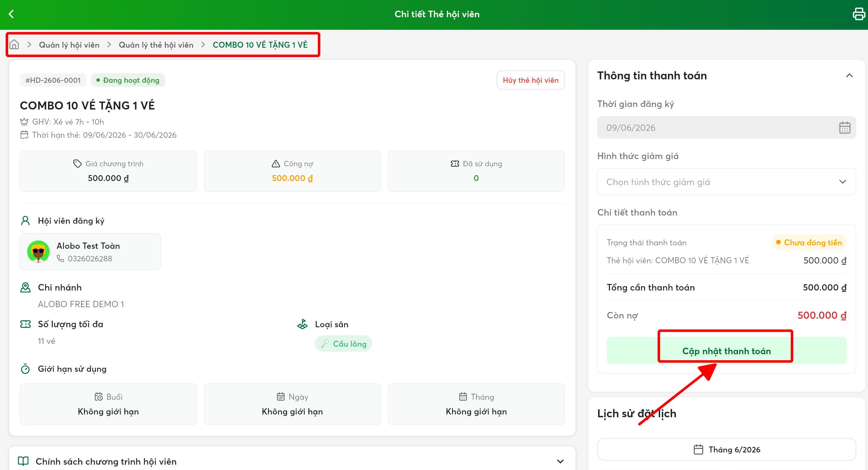Click the Lịch sử đặt lịch heading
Viewport: 868px width, 470px height.
point(637,413)
